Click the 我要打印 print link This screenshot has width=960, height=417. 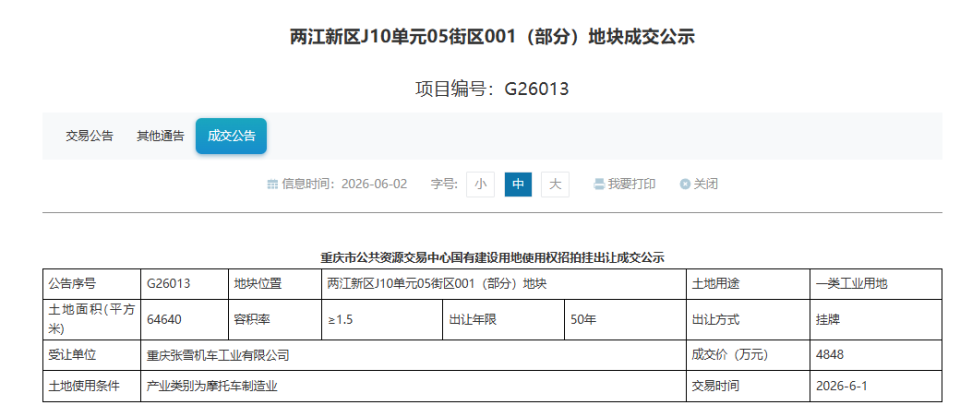(631, 184)
